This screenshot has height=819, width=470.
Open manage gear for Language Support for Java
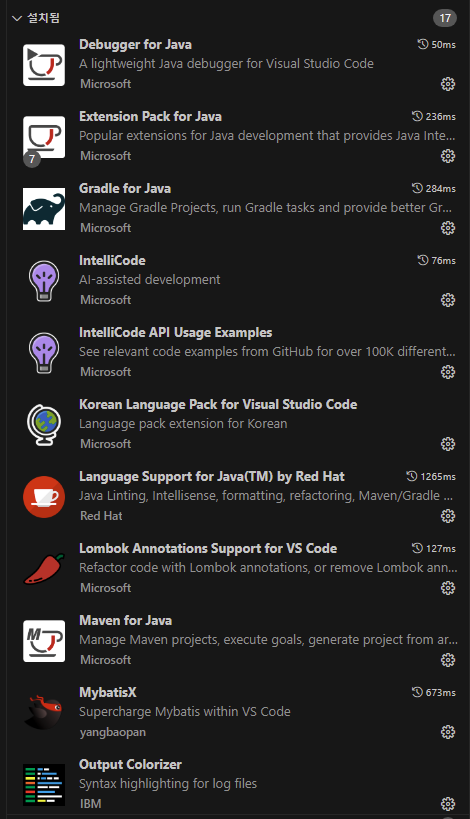(448, 516)
